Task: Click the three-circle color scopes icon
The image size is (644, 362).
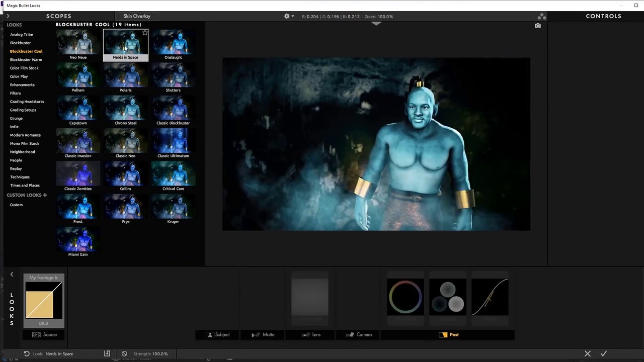Action: tap(541, 17)
